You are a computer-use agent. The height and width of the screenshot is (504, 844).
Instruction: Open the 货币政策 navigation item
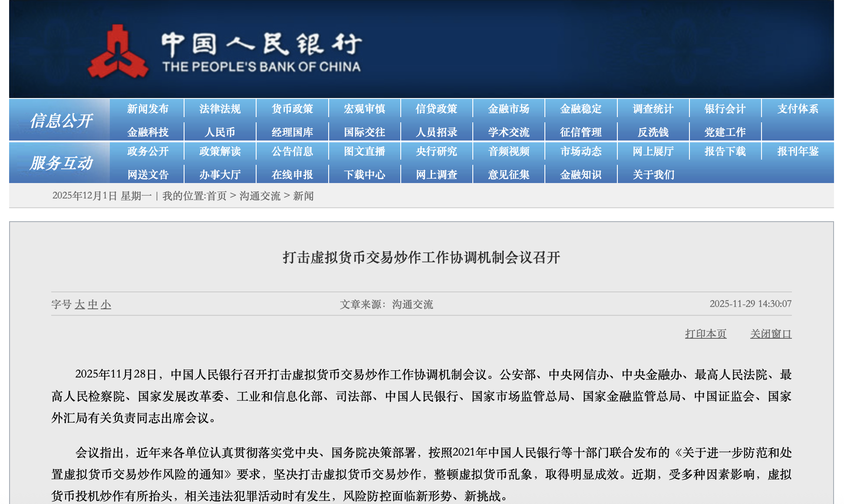coord(292,109)
